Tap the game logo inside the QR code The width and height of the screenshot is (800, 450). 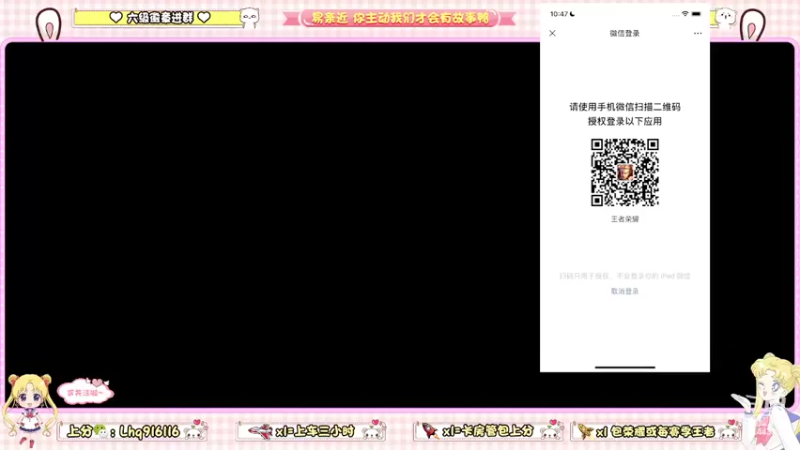624,172
